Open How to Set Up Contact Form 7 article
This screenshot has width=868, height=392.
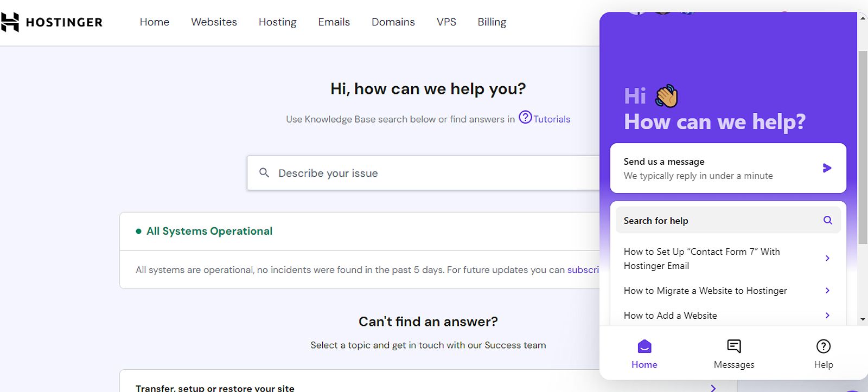(728, 259)
